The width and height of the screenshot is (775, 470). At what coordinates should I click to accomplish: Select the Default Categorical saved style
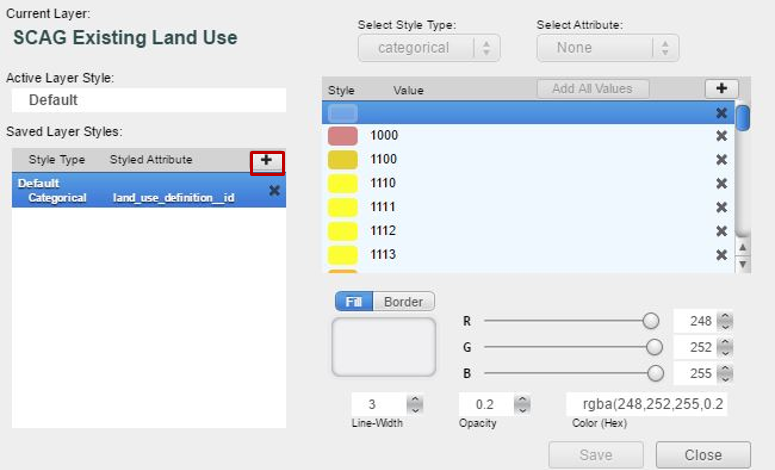pyautogui.click(x=149, y=190)
